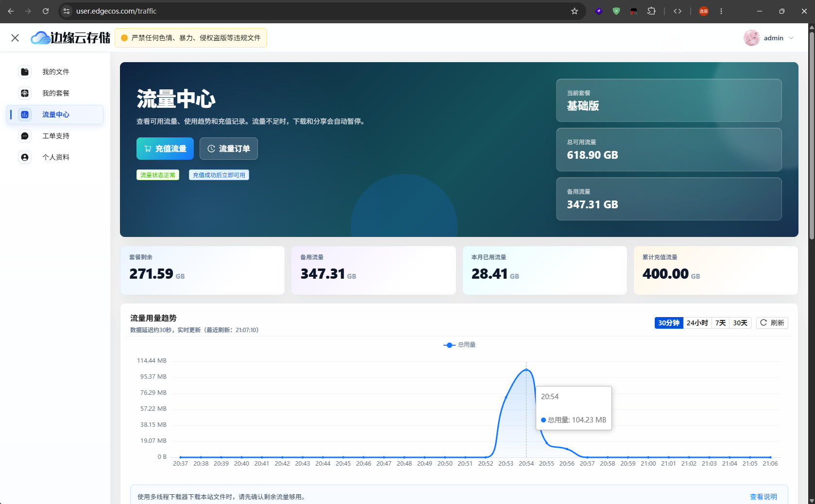Click the 21:06 x-axis time label
The height and width of the screenshot is (504, 815).
[770, 464]
